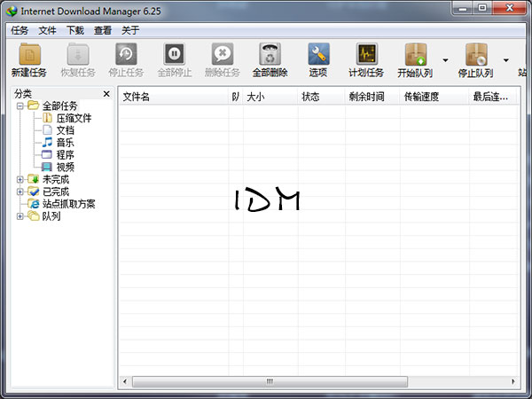
Task: Sort by the 传输速度 column header
Action: [434, 97]
